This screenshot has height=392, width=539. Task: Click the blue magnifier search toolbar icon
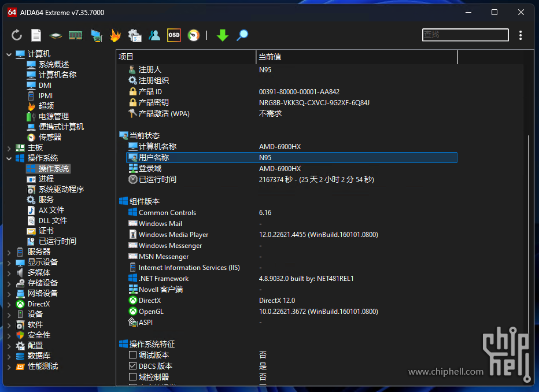242,35
